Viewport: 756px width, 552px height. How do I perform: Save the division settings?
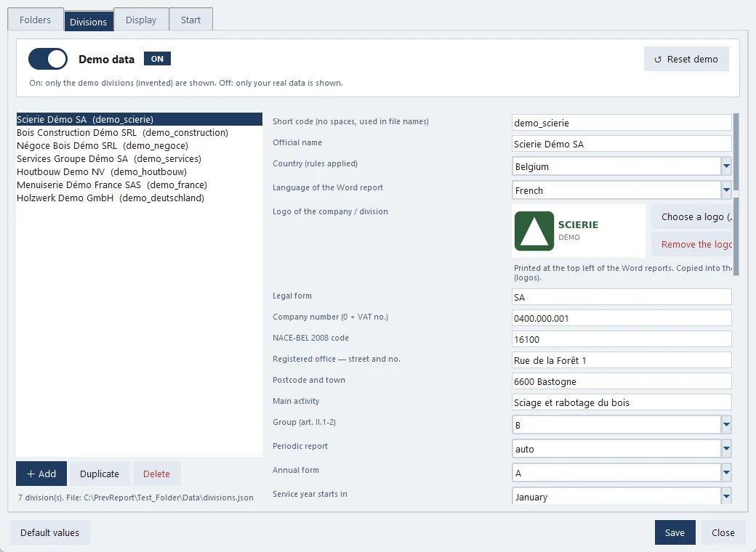pos(675,532)
